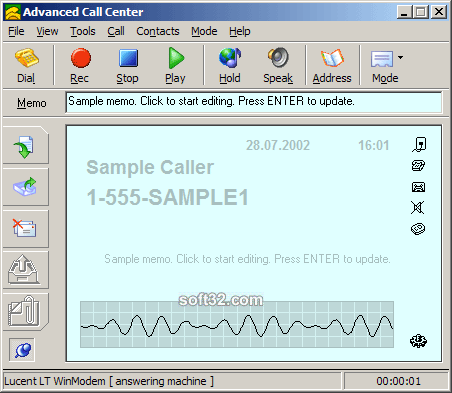
Task: Click the number 1-555-SAMPLE1
Action: (x=168, y=197)
